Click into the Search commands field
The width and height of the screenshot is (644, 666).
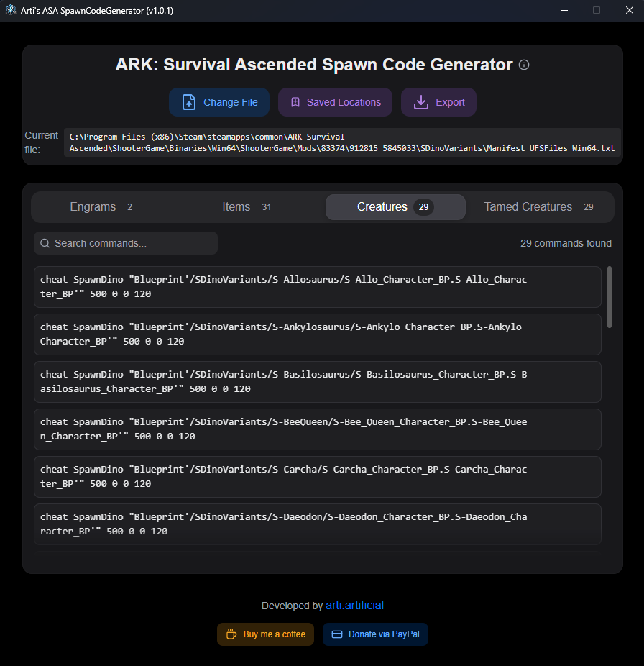click(133, 243)
